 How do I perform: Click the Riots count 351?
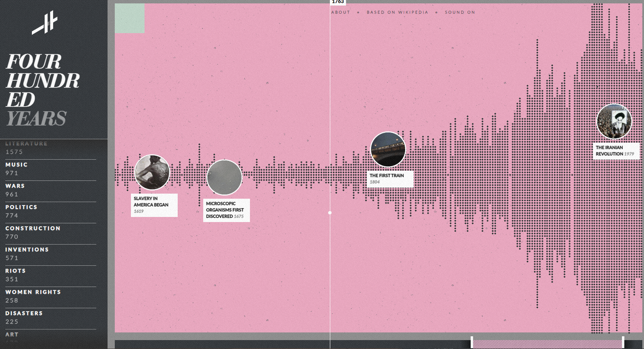point(12,279)
